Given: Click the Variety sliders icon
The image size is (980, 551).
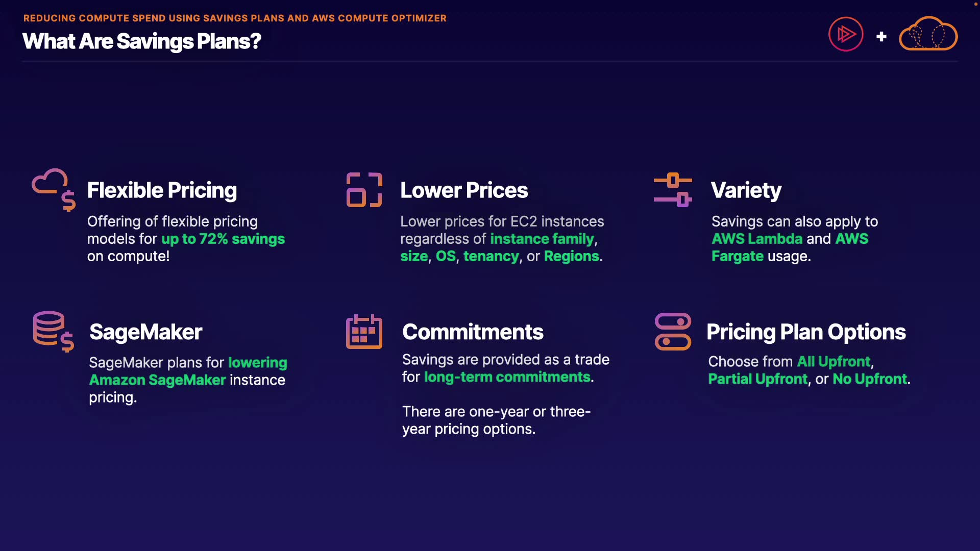Looking at the screenshot, I should point(673,190).
